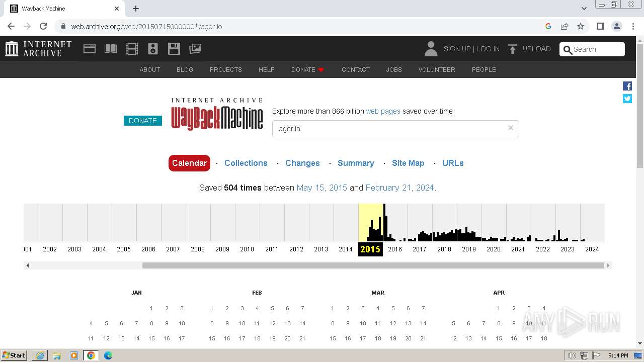Open the Internet Archive video film icon
Viewport: 644px width, 362px height.
(132, 49)
